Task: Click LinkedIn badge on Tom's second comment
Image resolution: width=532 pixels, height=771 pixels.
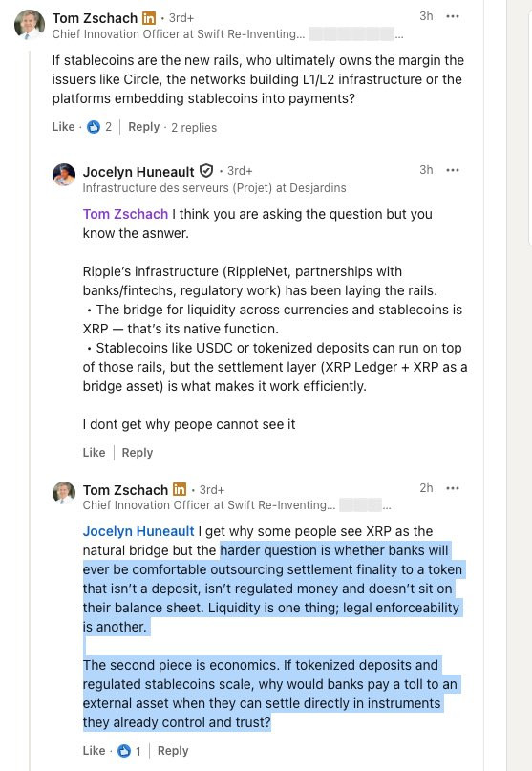Action: (180, 489)
